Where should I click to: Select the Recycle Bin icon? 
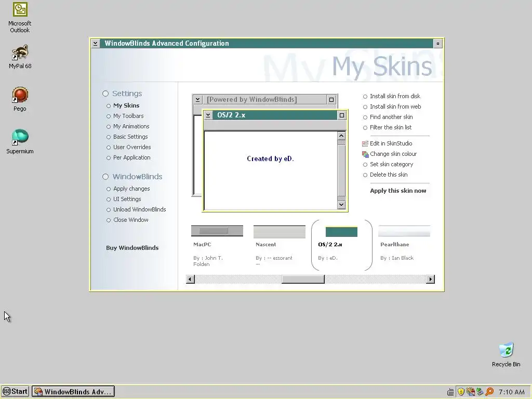pos(506,354)
